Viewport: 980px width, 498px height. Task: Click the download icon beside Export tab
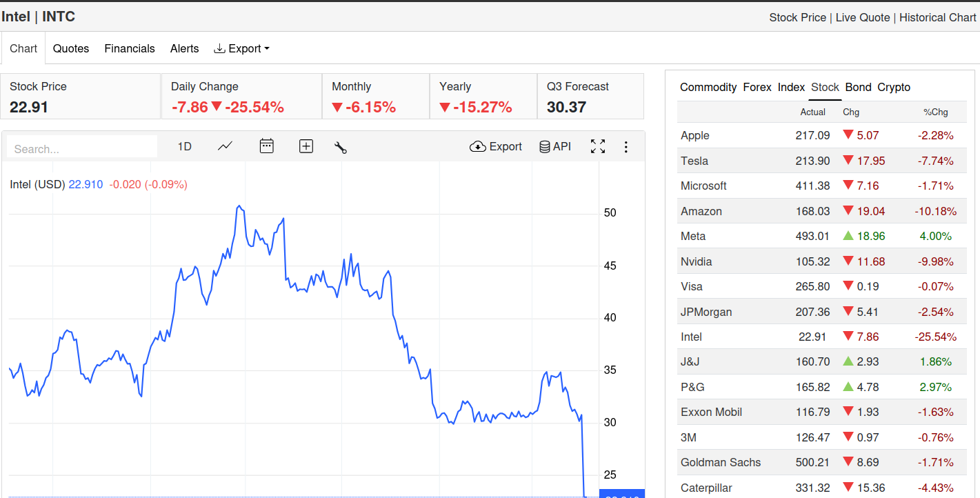(219, 48)
